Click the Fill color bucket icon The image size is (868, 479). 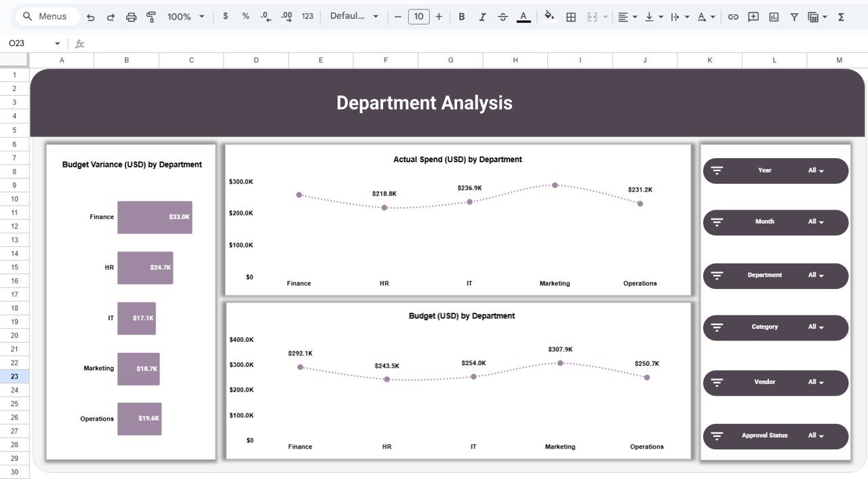(549, 16)
